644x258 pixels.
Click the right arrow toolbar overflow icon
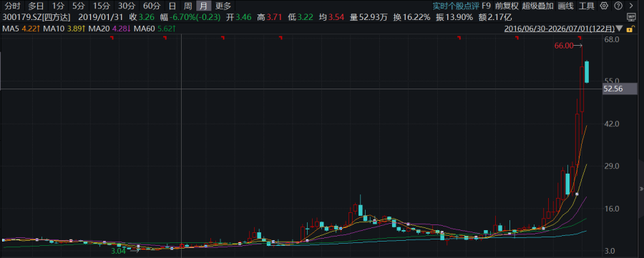(633, 6)
